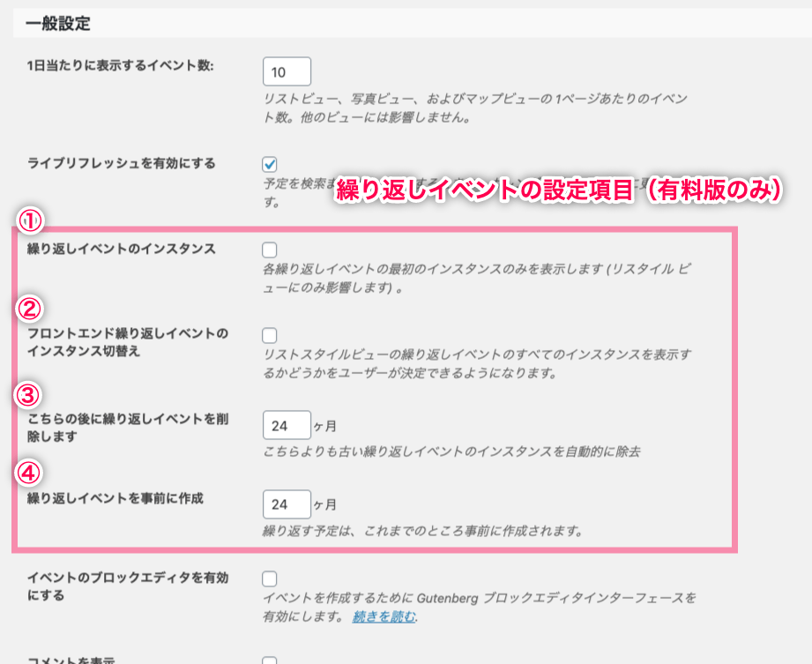Click the こちらの後に繰り返しイベントを削除します label

(x=127, y=428)
